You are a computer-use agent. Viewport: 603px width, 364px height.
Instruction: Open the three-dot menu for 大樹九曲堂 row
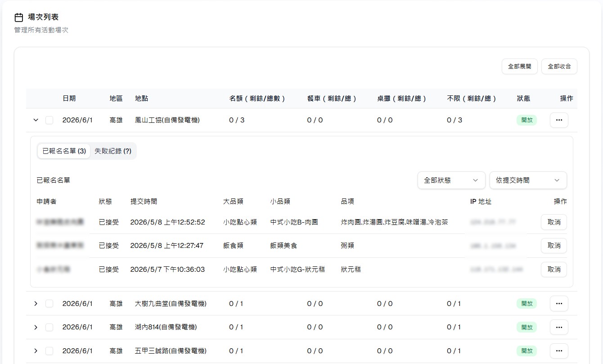[x=559, y=304]
